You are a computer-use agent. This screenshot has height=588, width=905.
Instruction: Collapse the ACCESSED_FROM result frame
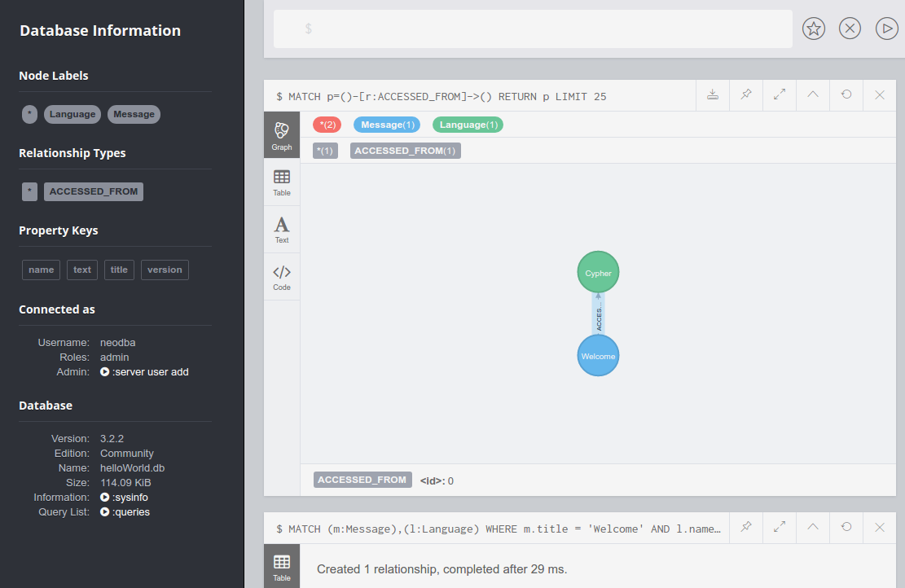(813, 94)
